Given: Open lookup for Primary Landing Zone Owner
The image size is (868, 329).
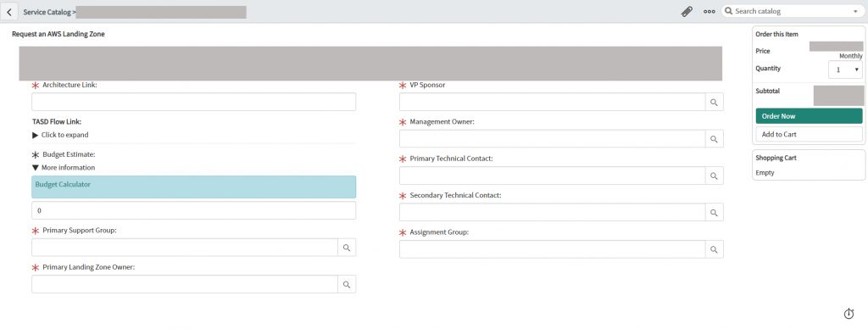Looking at the screenshot, I should 347,284.
